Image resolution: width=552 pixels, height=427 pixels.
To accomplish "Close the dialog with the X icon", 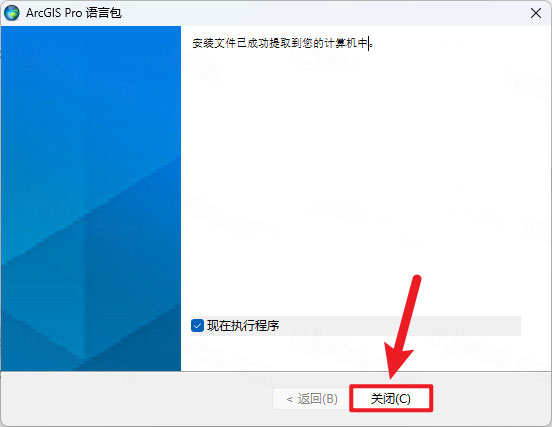I will pyautogui.click(x=535, y=13).
